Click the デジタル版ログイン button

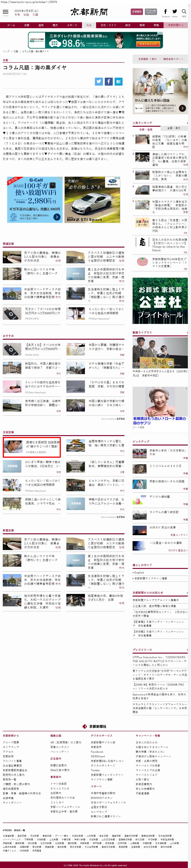pyautogui.click(x=151, y=12)
